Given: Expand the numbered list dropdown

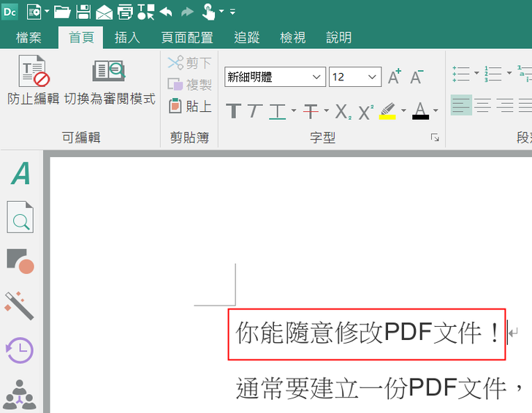Looking at the screenshot, I should click(509, 73).
